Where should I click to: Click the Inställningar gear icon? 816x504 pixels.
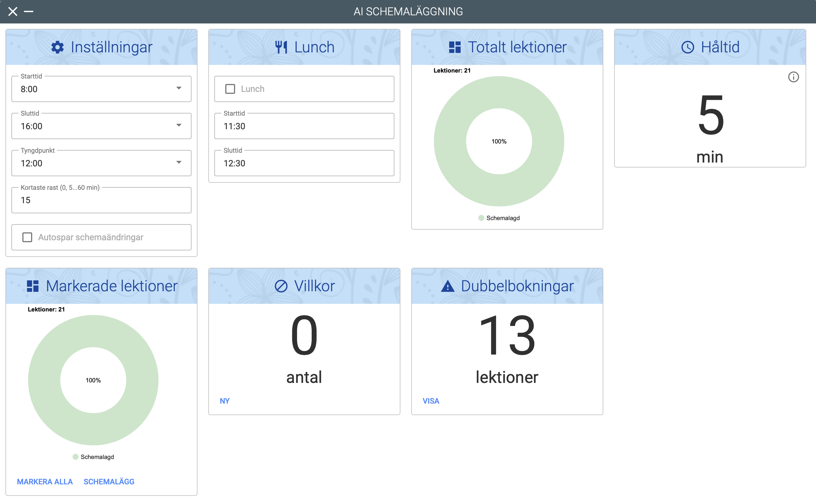click(57, 47)
